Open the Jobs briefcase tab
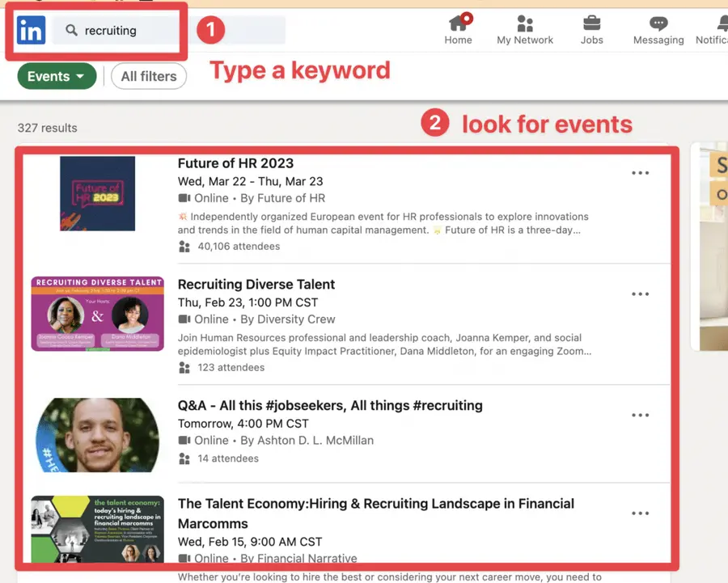The width and height of the screenshot is (728, 583). pos(591,29)
